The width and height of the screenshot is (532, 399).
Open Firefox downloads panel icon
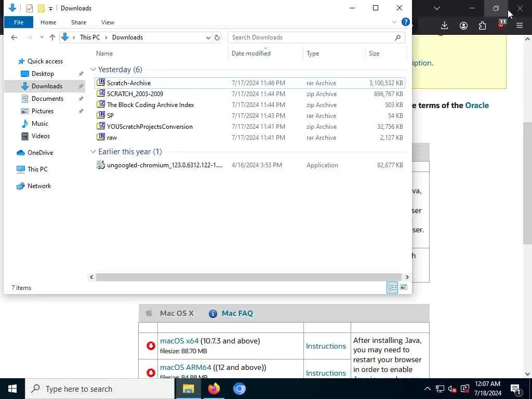(445, 25)
